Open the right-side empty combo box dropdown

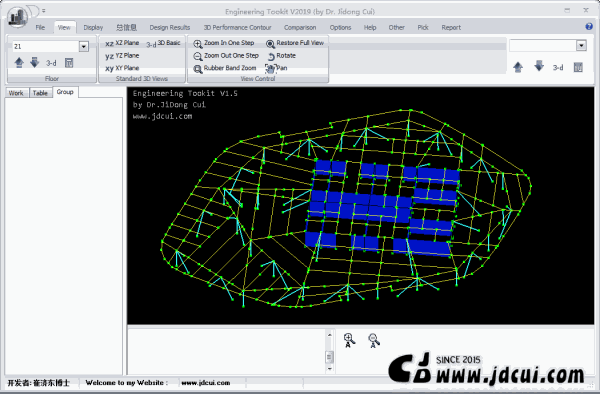tap(581, 46)
